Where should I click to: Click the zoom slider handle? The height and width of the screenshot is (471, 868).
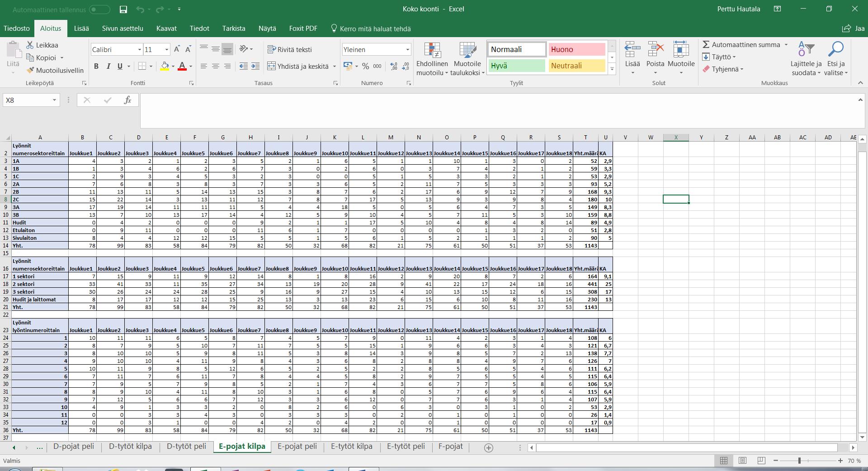coord(799,461)
